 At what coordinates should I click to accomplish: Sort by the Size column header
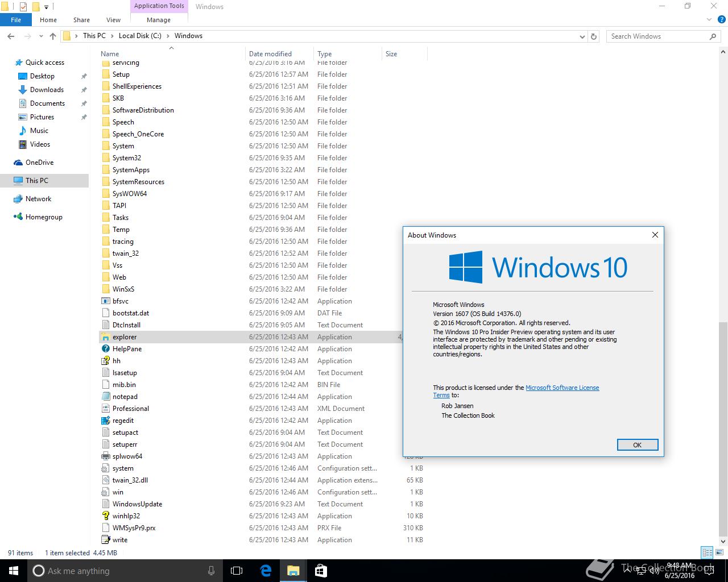click(404, 54)
